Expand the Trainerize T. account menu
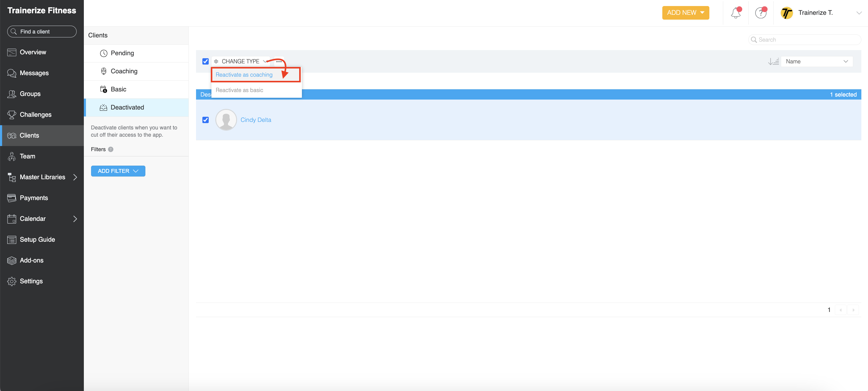 click(859, 13)
